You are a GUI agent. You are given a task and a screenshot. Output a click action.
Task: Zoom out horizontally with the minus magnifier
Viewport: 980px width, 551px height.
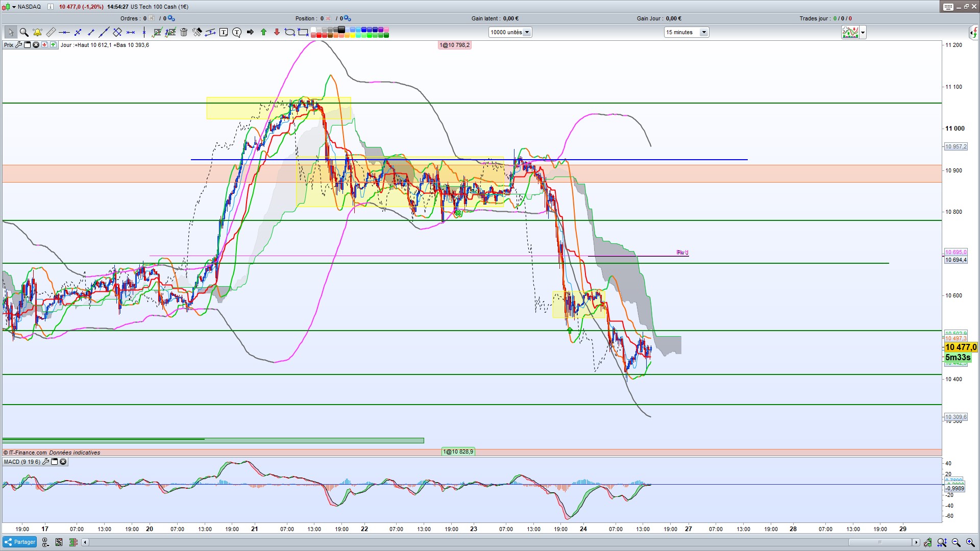[956, 542]
